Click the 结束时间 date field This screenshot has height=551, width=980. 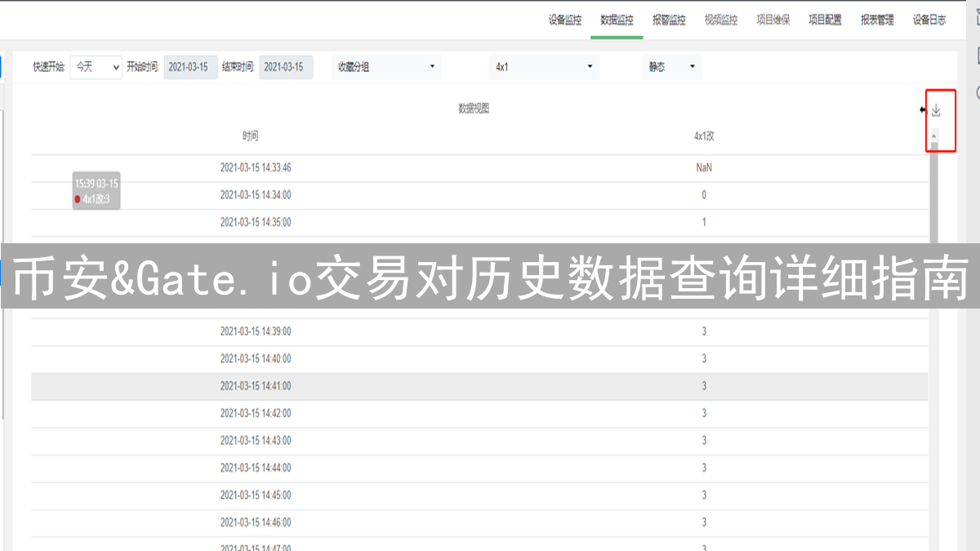point(286,67)
